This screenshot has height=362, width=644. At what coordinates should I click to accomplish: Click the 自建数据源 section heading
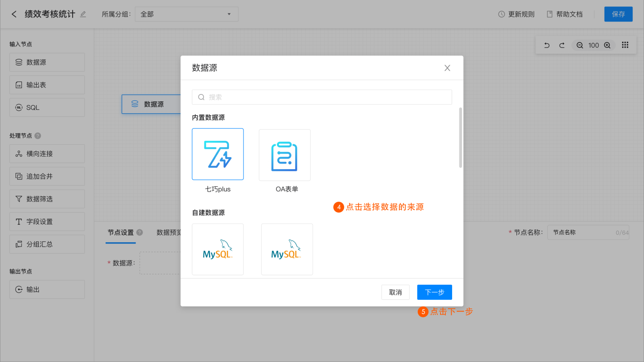(208, 213)
